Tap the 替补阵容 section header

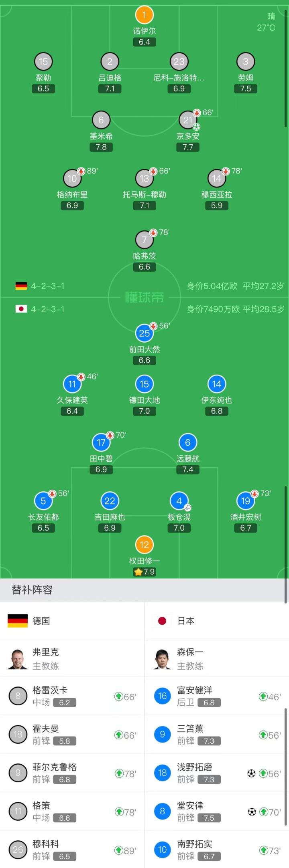coord(32,590)
